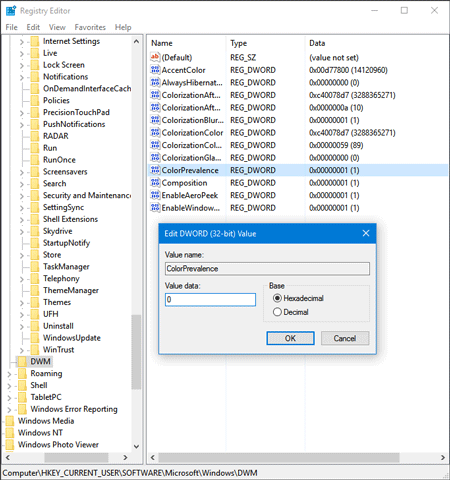Select the Decimal base radio button

277,312
